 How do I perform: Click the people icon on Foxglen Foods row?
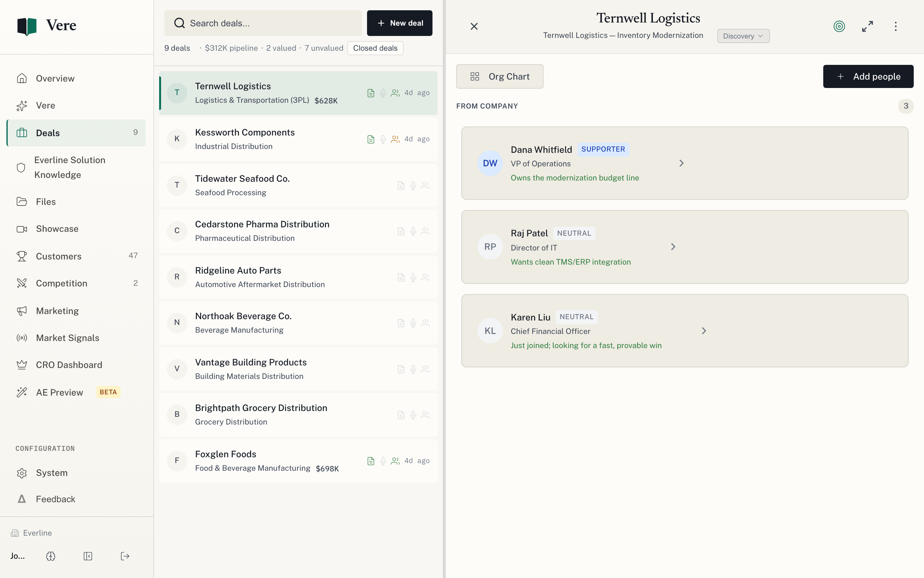coord(395,461)
